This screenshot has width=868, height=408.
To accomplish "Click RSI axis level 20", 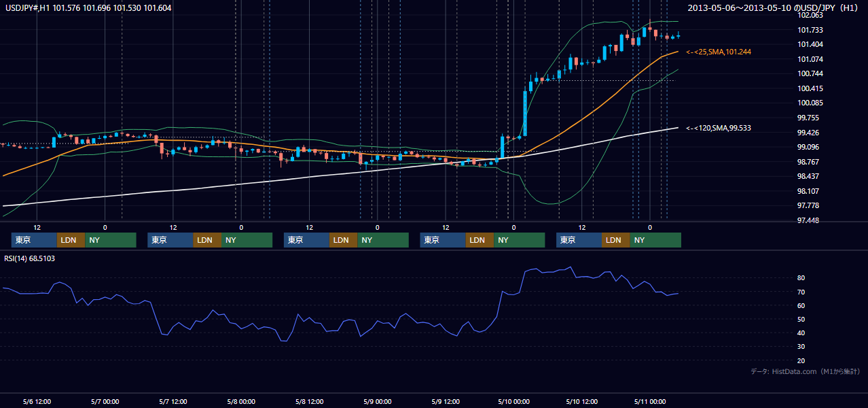I will [x=801, y=360].
